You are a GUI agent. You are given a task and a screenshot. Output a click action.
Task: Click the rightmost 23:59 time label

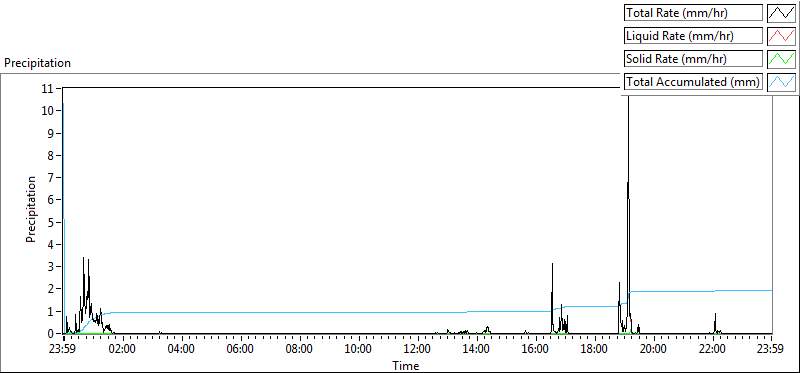coord(771,350)
